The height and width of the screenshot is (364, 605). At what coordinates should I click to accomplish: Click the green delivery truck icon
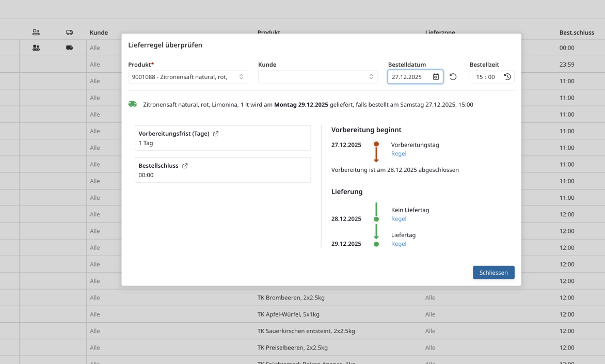(x=133, y=104)
